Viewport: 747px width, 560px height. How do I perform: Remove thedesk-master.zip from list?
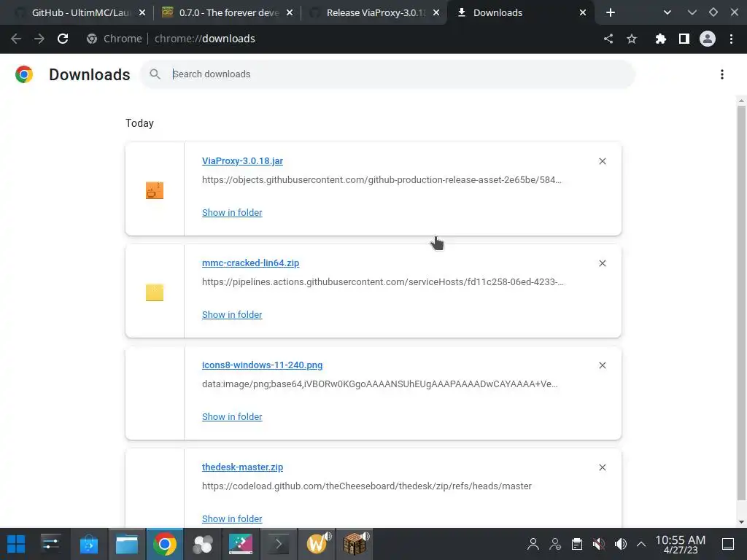602,467
